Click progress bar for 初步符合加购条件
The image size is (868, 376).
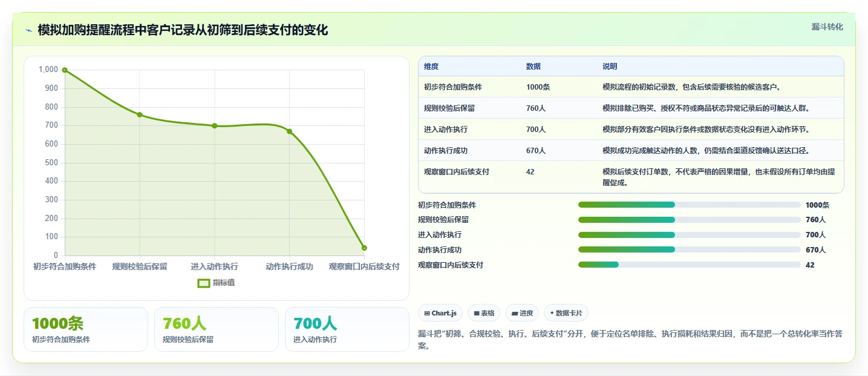[690, 205]
